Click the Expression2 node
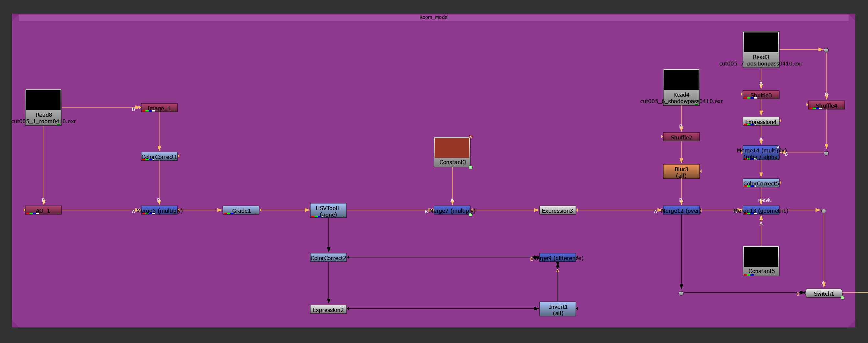The image size is (868, 343). (x=328, y=310)
